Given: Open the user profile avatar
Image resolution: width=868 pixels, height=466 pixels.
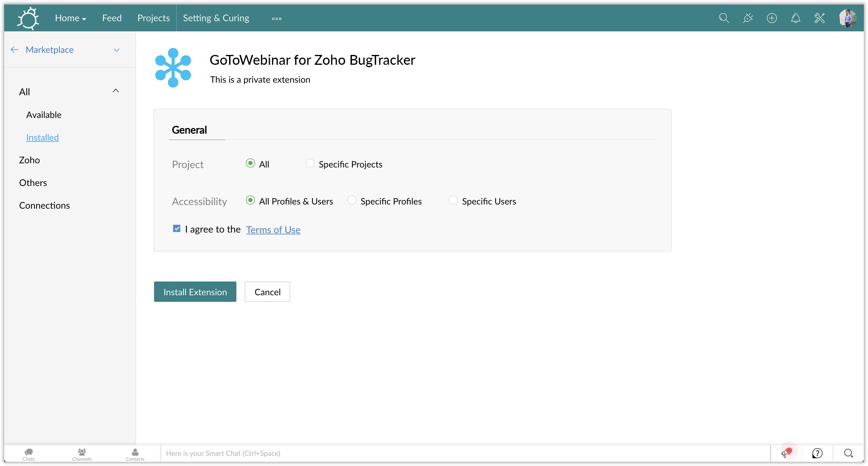Looking at the screenshot, I should [x=847, y=18].
